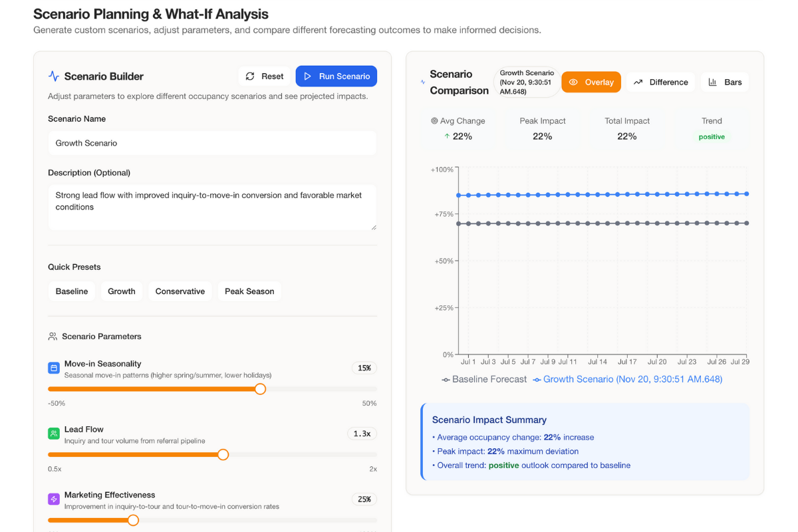Select the Peak Season quick preset

pos(249,291)
